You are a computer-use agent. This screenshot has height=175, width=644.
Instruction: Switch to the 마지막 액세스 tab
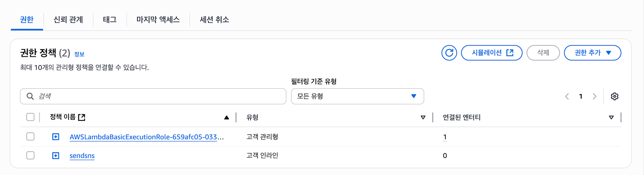coord(158,20)
